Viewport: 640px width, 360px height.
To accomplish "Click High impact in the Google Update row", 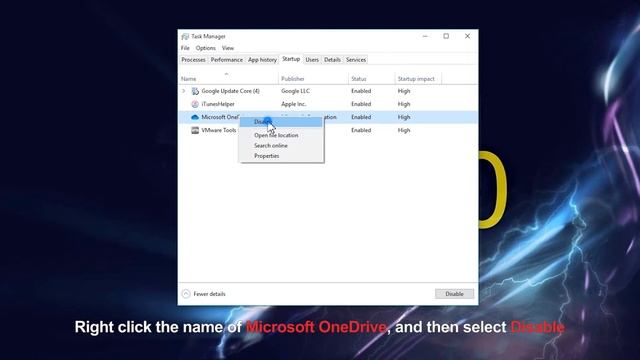I will pyautogui.click(x=404, y=91).
